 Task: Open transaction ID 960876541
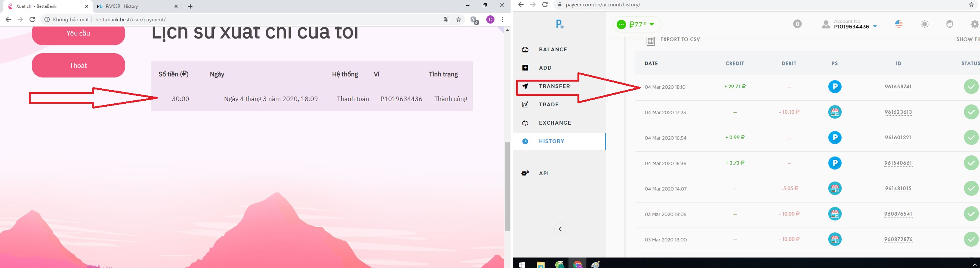click(x=898, y=214)
